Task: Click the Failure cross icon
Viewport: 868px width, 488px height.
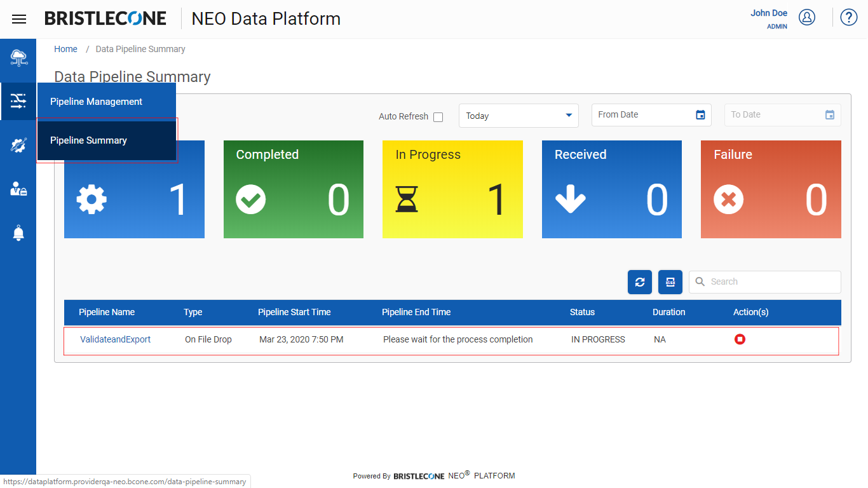Action: coord(729,200)
